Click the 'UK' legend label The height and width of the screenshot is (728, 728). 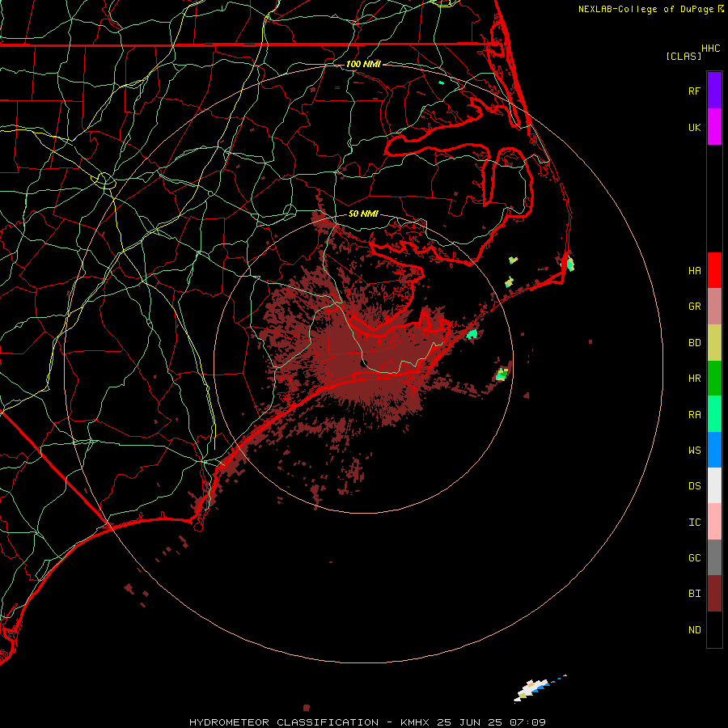click(694, 127)
